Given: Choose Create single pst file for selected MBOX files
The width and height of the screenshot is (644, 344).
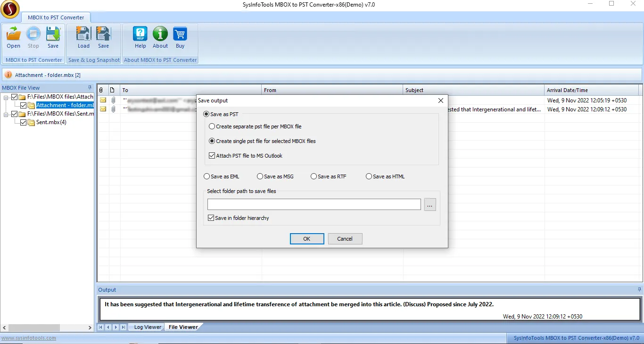Looking at the screenshot, I should pyautogui.click(x=212, y=141).
